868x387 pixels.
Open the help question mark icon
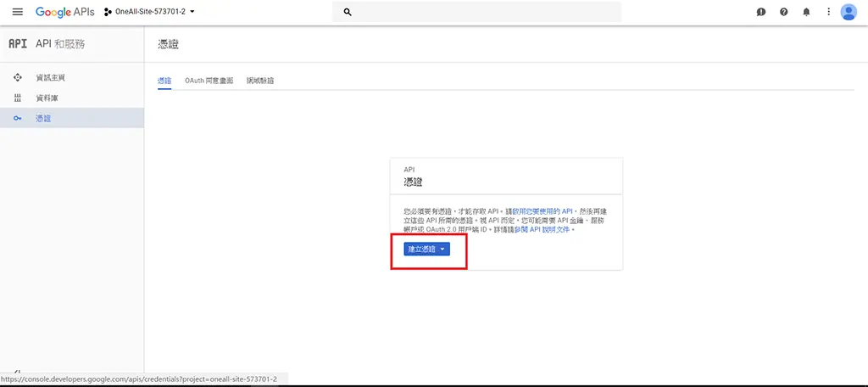tap(784, 12)
